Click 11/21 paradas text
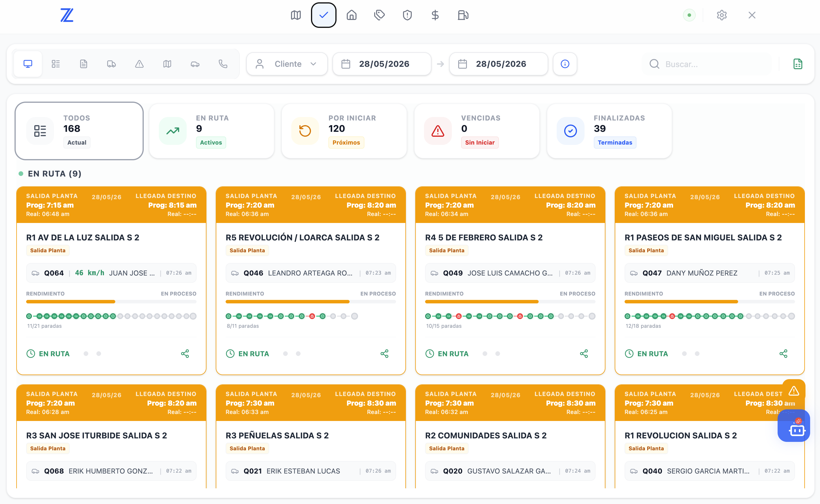This screenshot has width=820, height=504. 44,326
